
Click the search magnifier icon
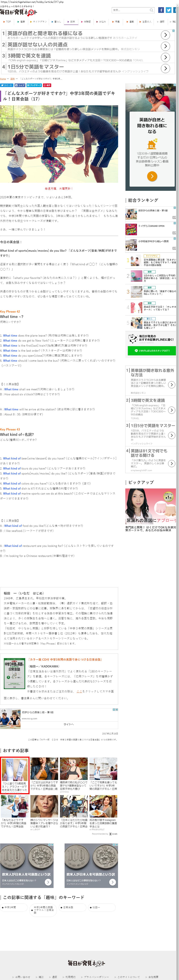coord(152,10)
